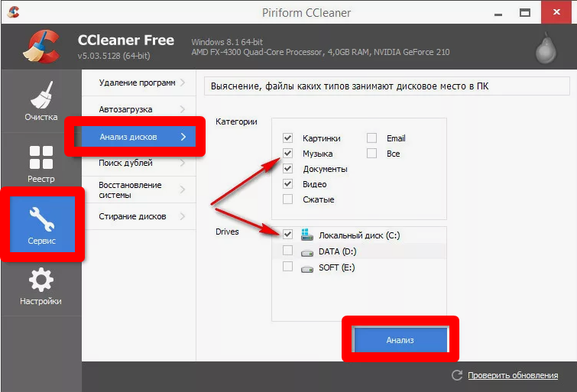
Task: Click chevron next to Восстановление системы
Action: tap(183, 190)
